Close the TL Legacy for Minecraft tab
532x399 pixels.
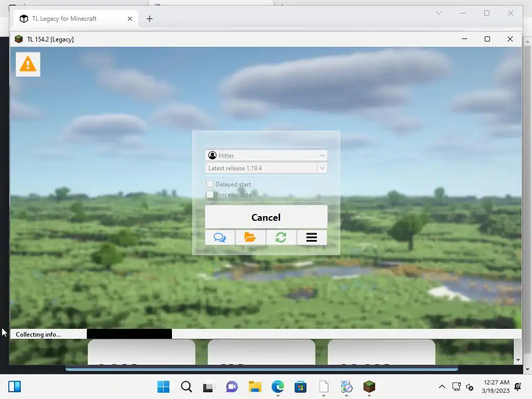(x=129, y=19)
